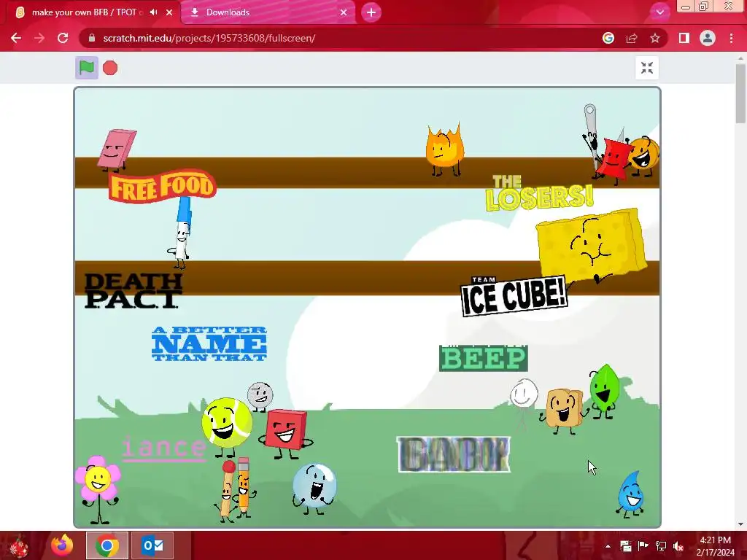Select the Eraser character
The width and height of the screenshot is (747, 560).
pyautogui.click(x=116, y=149)
